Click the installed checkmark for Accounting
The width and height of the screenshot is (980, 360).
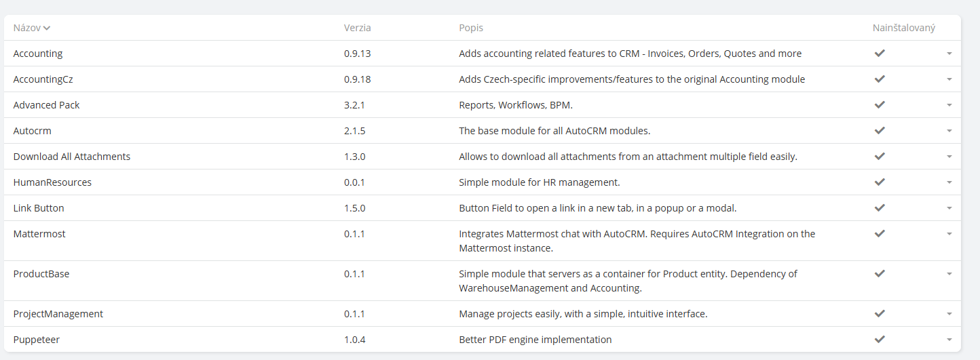click(880, 53)
